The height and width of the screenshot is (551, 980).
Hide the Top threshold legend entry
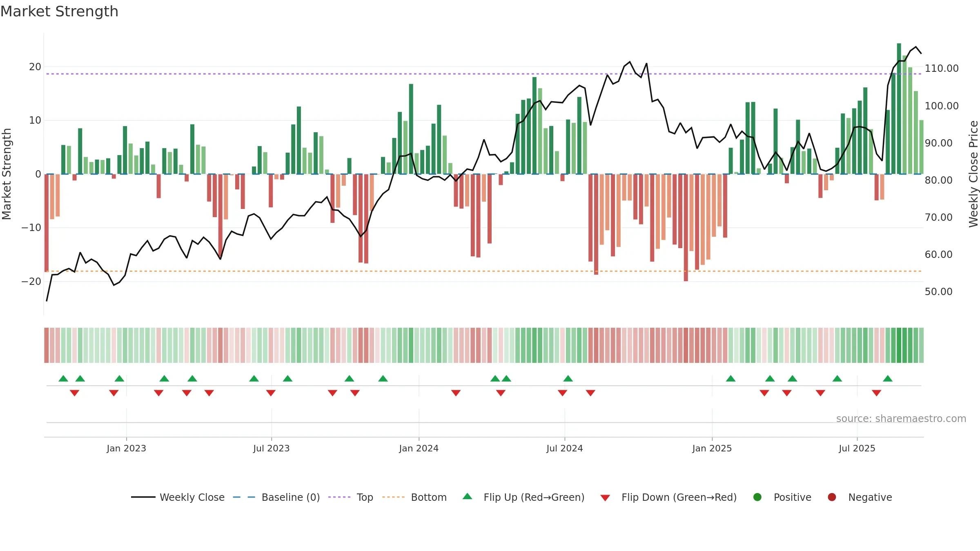click(x=351, y=497)
